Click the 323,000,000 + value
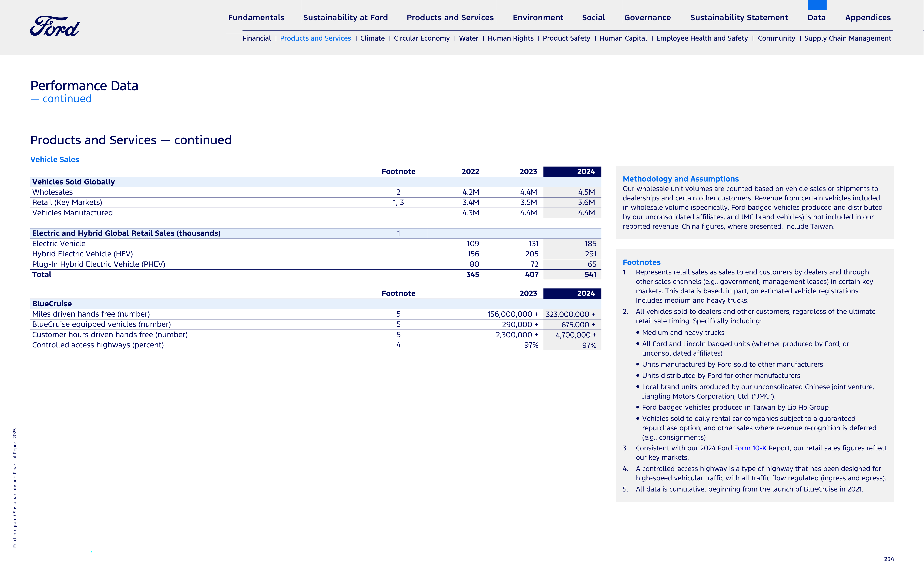Screen dimensions: 924x578 570,315
